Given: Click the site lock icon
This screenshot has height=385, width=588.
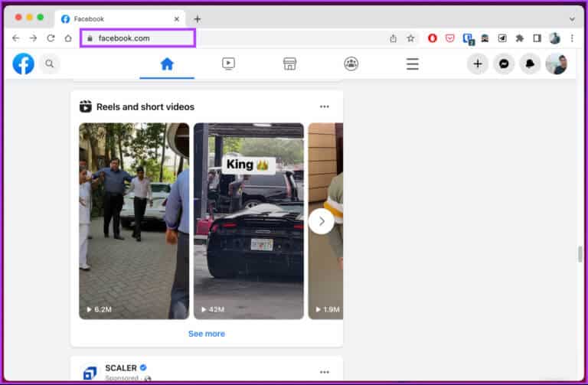Looking at the screenshot, I should pos(90,38).
